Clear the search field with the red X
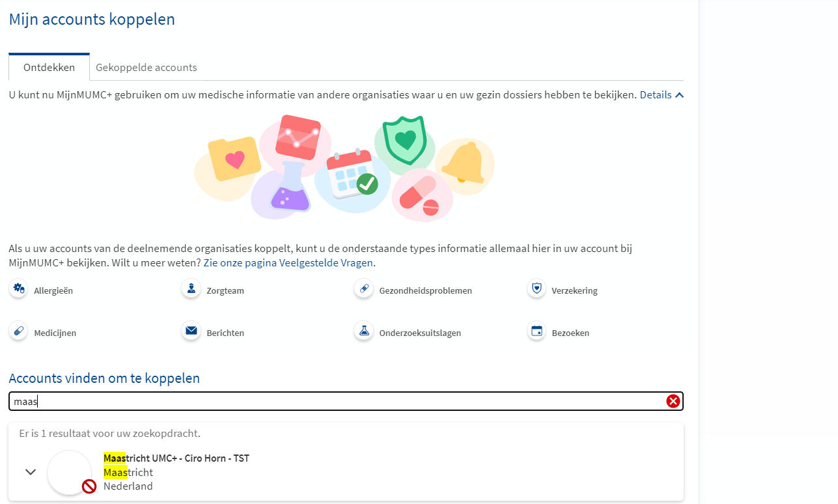838x504 pixels. 673,401
